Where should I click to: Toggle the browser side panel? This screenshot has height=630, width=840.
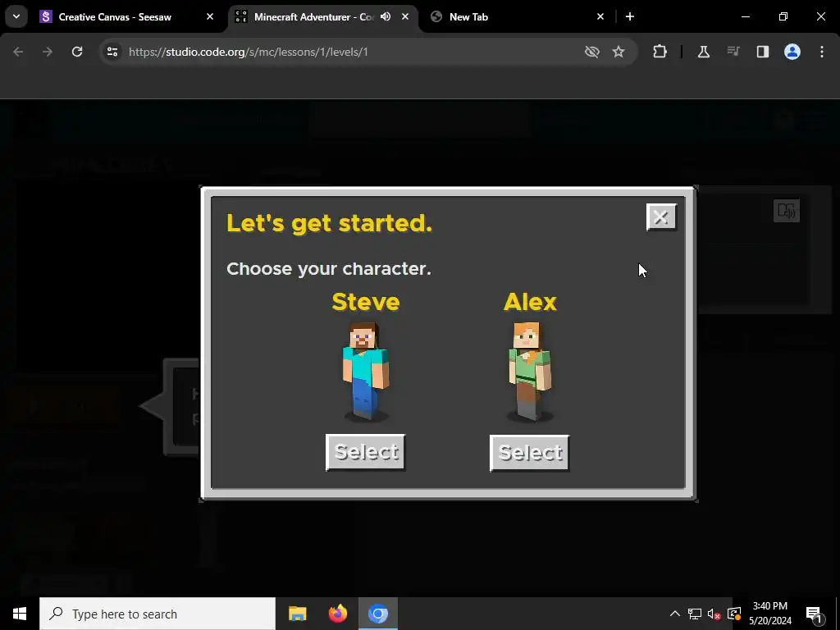coord(763,52)
